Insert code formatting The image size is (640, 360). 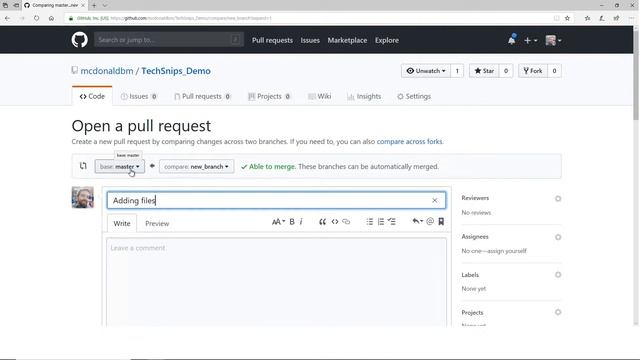pos(335,222)
